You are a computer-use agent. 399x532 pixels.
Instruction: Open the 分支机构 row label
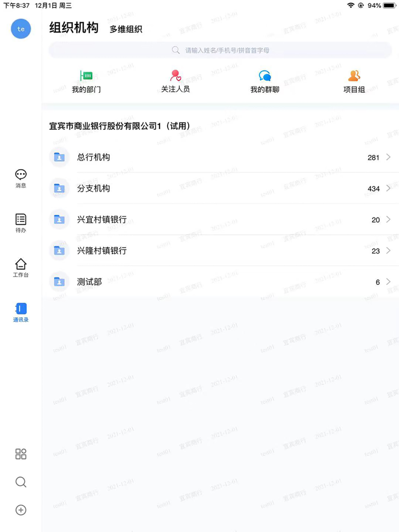(x=93, y=189)
